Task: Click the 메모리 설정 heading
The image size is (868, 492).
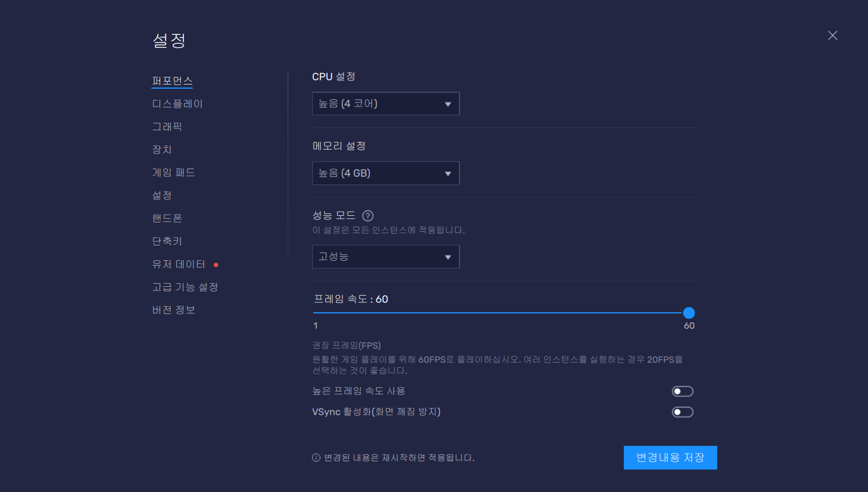Action: pyautogui.click(x=339, y=146)
